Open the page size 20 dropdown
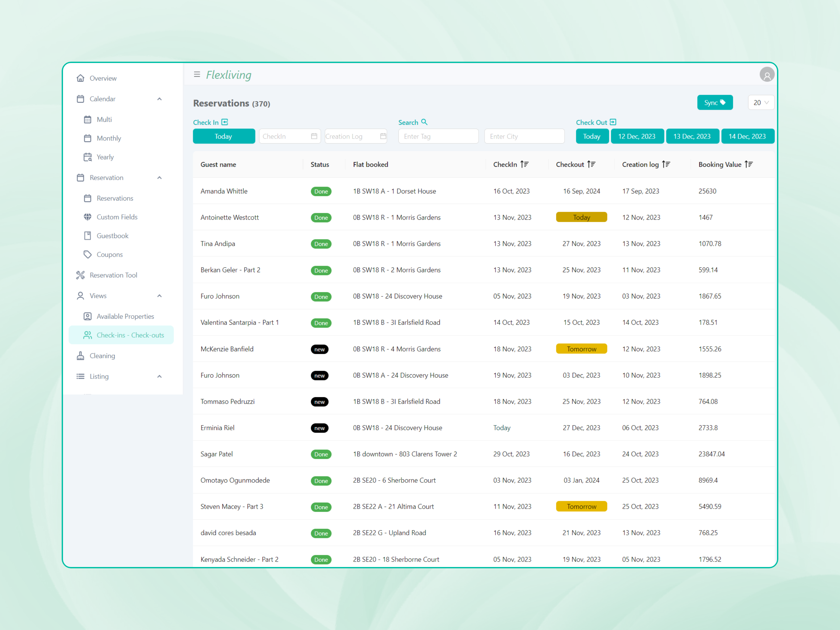 click(x=761, y=103)
